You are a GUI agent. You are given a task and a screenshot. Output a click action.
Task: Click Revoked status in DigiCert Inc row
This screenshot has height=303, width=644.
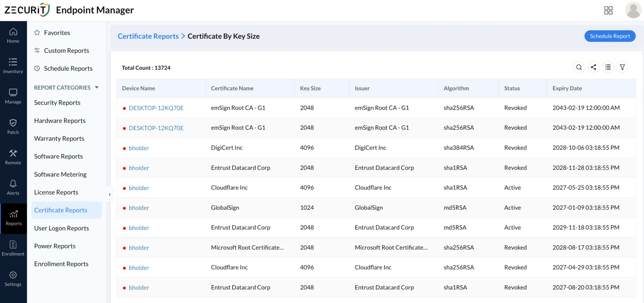tap(515, 148)
